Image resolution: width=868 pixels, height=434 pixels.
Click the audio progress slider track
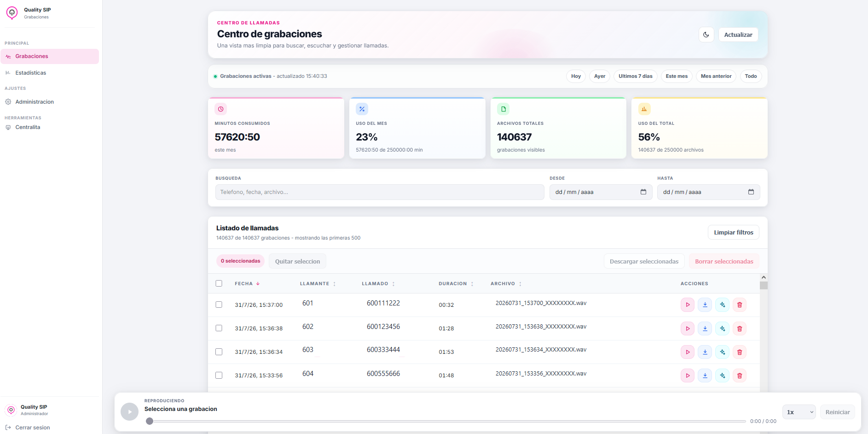(x=446, y=421)
